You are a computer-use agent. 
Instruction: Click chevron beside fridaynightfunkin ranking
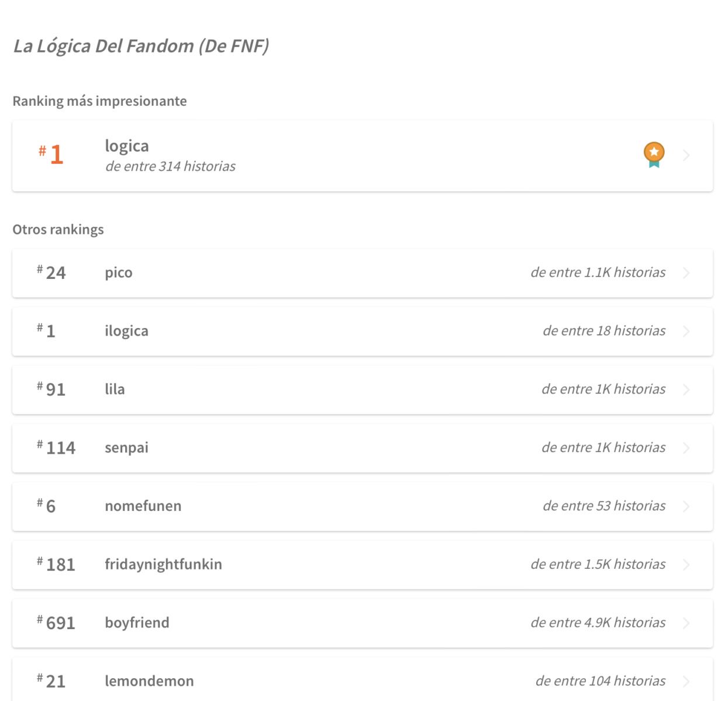pyautogui.click(x=686, y=565)
